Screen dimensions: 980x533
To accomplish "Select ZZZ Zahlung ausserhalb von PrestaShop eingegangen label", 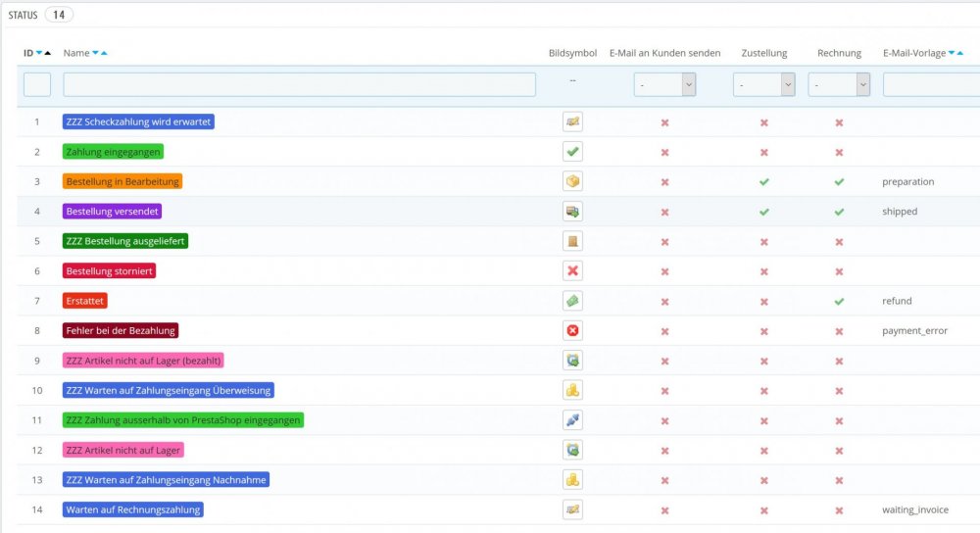I will pyautogui.click(x=183, y=420).
